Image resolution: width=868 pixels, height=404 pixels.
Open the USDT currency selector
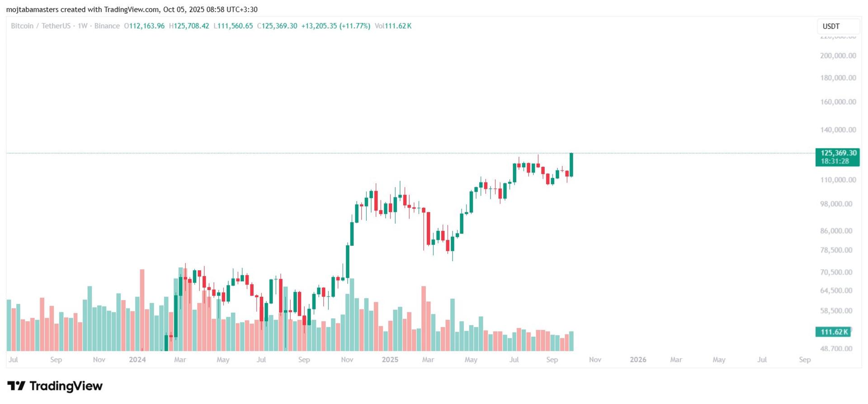click(838, 26)
